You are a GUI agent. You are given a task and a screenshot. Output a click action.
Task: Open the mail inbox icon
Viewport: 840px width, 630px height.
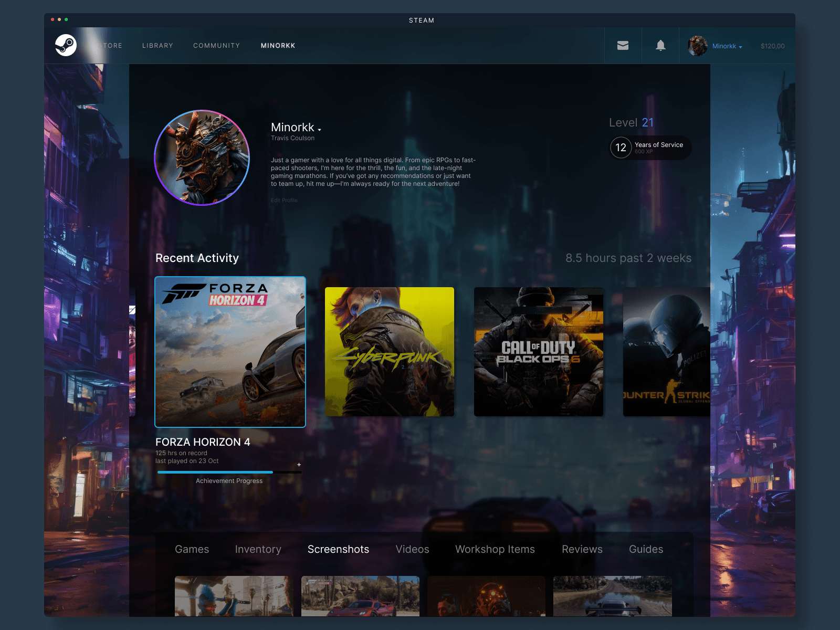623,46
